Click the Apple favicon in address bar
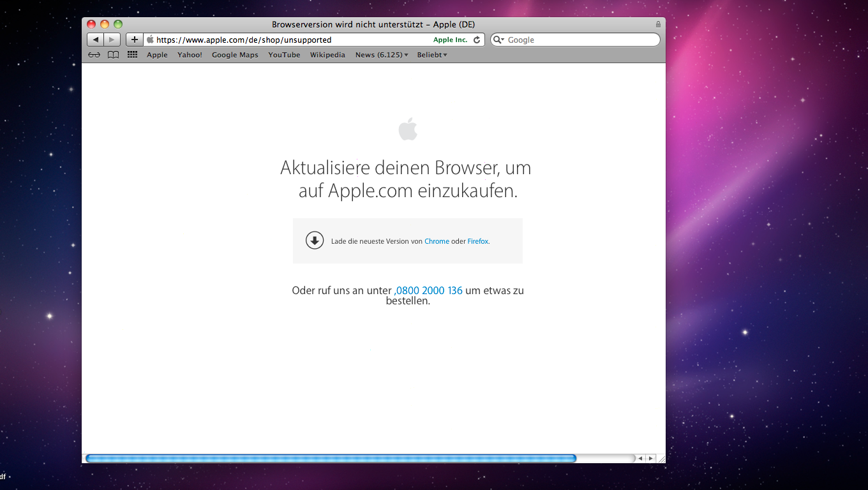The width and height of the screenshot is (868, 490). pyautogui.click(x=150, y=40)
